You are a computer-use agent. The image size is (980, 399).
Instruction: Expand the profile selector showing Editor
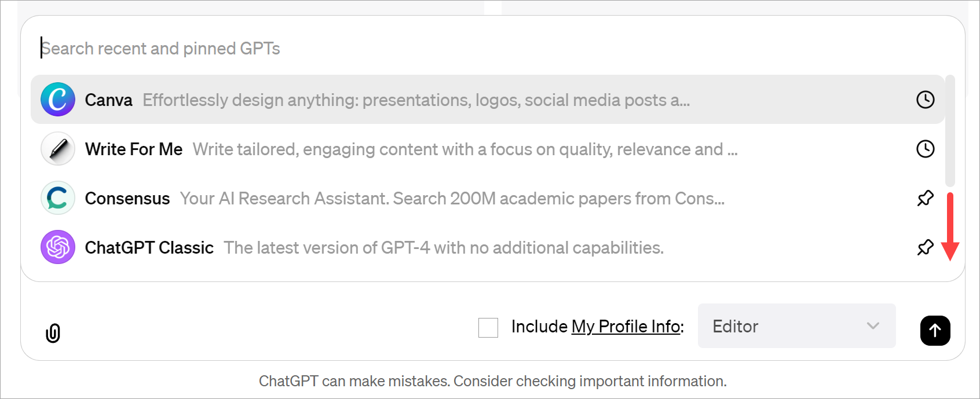pyautogui.click(x=796, y=326)
